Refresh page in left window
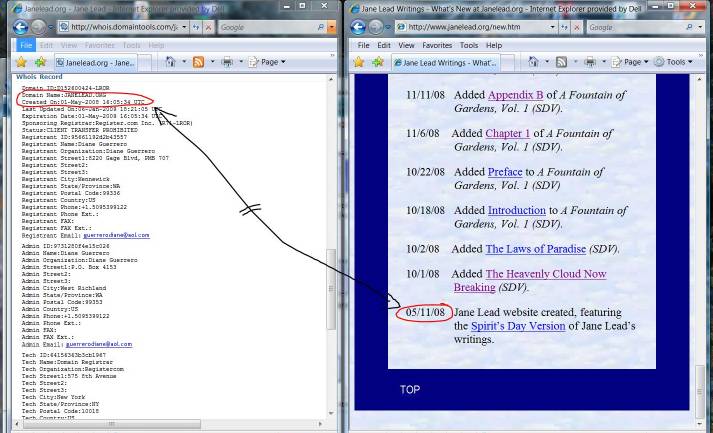 (x=196, y=27)
